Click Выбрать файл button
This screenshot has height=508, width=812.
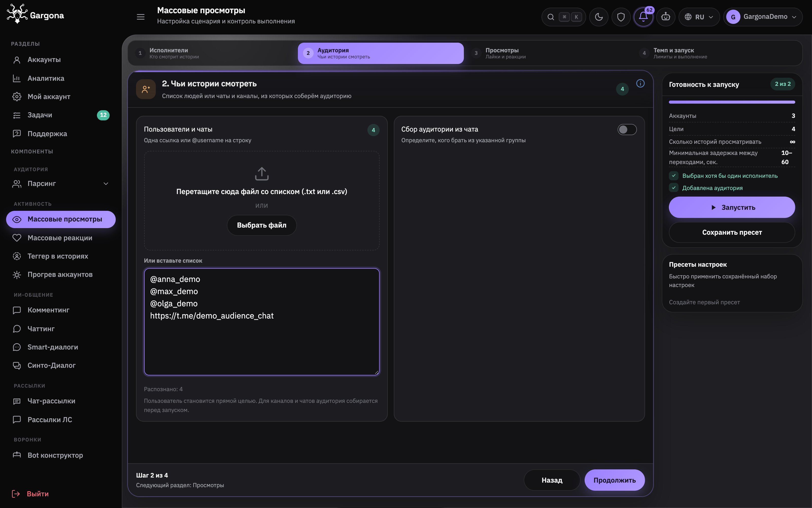pyautogui.click(x=262, y=225)
